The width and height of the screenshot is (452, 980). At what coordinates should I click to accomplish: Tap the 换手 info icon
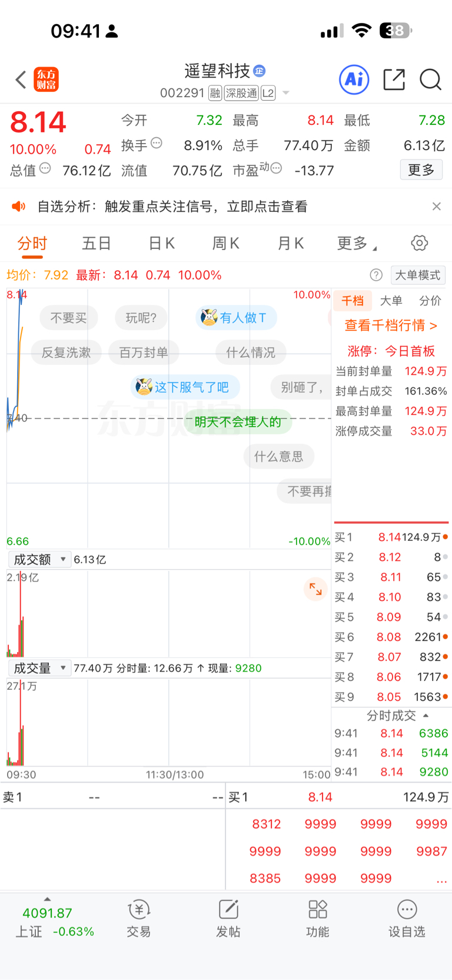[x=157, y=142]
